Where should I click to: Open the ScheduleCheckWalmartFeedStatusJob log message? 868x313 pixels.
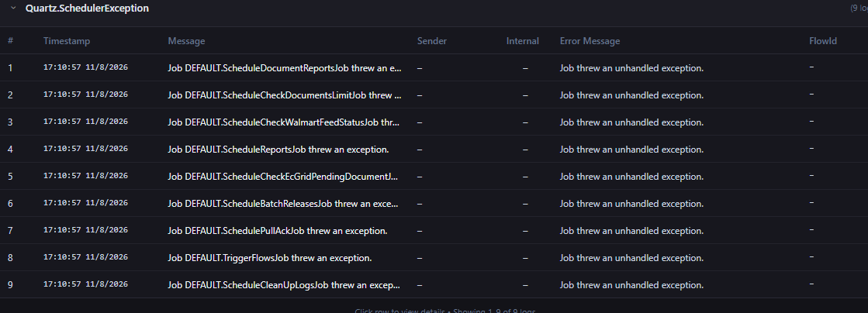pyautogui.click(x=284, y=122)
